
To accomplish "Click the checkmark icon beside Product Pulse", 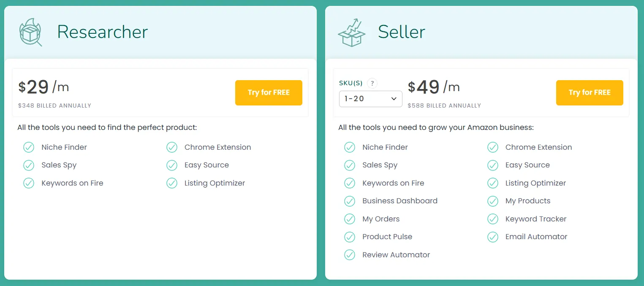I will (350, 237).
